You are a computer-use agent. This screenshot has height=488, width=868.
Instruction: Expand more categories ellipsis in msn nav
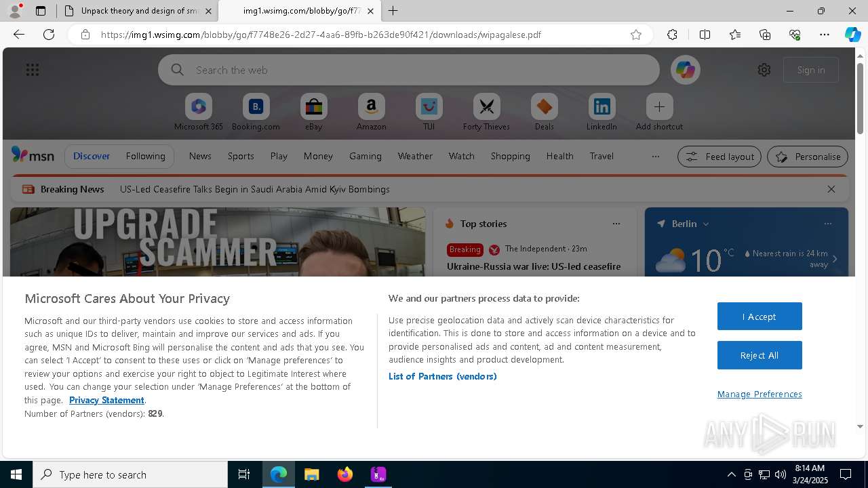click(x=656, y=156)
